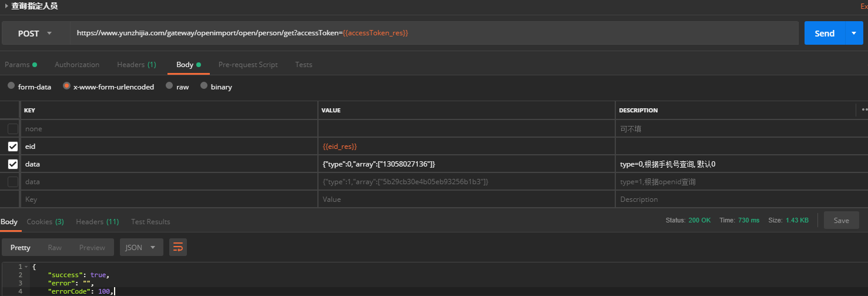Click the request URL input field

point(434,34)
